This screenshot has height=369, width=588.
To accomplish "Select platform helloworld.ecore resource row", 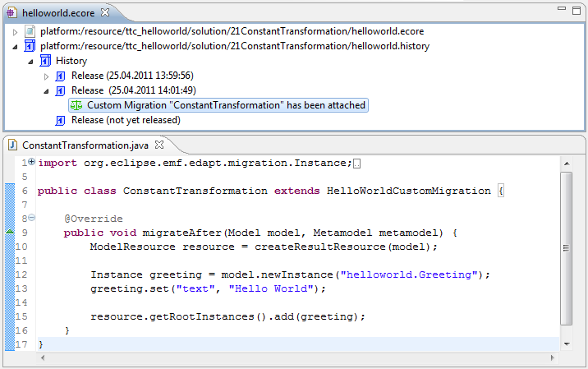I will [232, 31].
